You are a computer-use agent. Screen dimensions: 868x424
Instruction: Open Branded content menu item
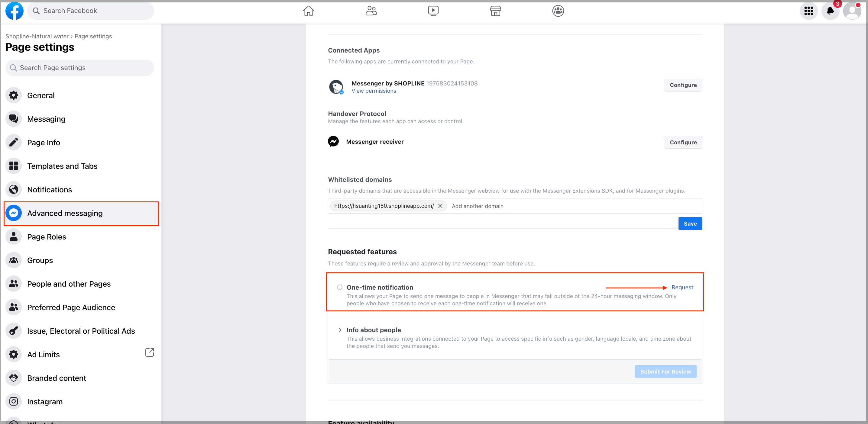click(80, 378)
